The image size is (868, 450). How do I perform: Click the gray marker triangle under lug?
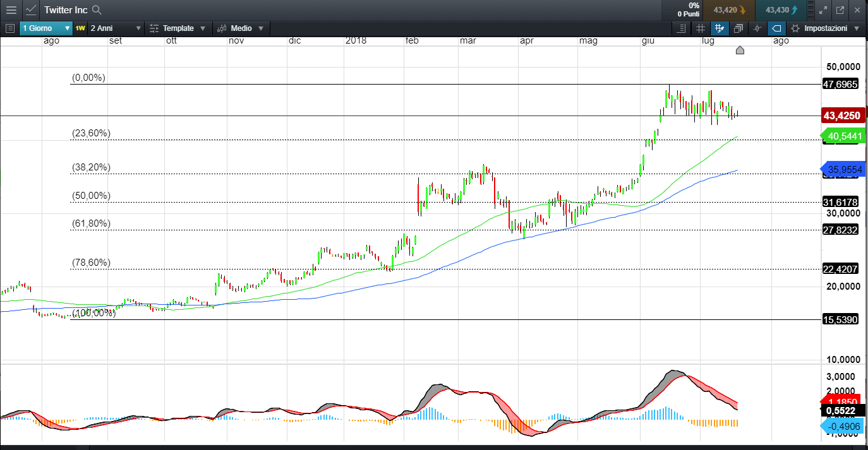[740, 50]
